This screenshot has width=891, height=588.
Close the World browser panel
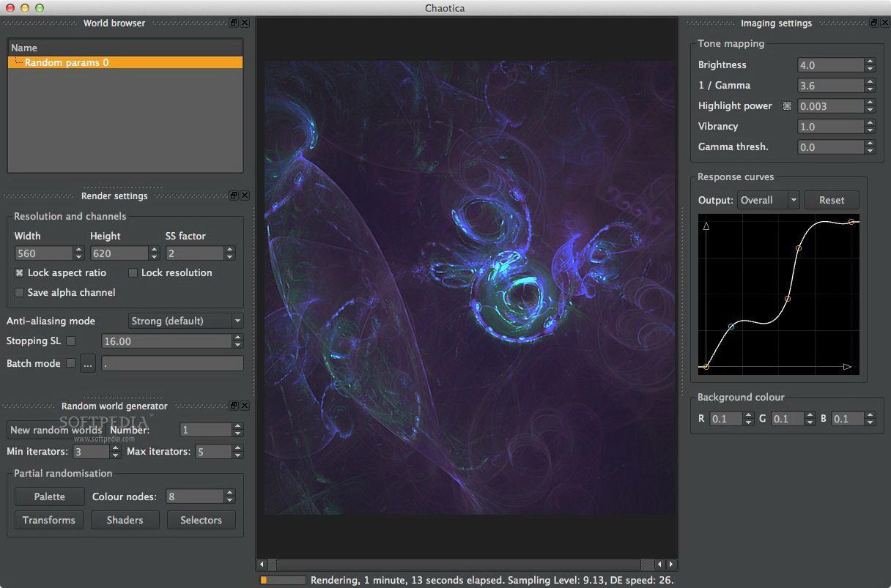click(245, 23)
